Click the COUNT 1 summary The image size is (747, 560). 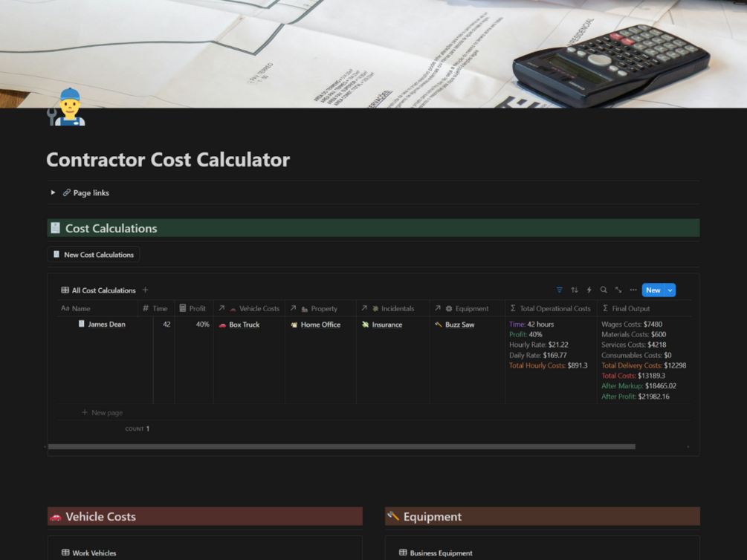tap(138, 429)
